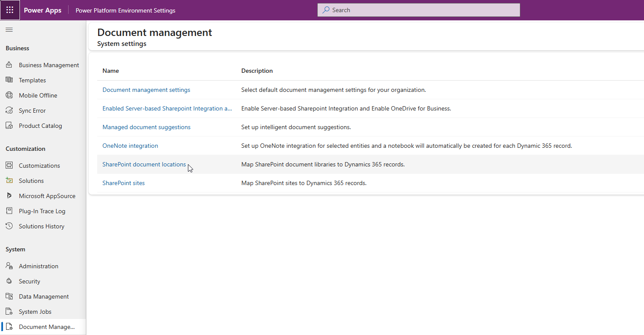Select System Jobs navigation item
The width and height of the screenshot is (644, 335).
43,312
